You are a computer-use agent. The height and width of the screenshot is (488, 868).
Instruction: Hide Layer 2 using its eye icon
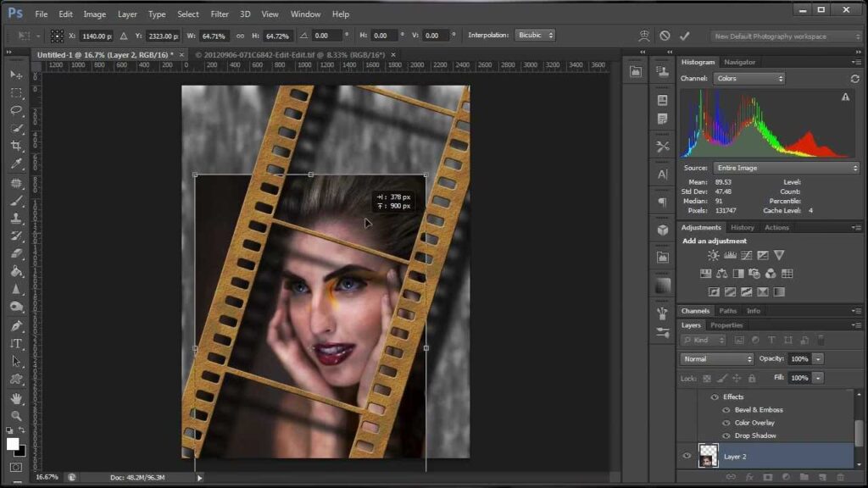pos(687,457)
